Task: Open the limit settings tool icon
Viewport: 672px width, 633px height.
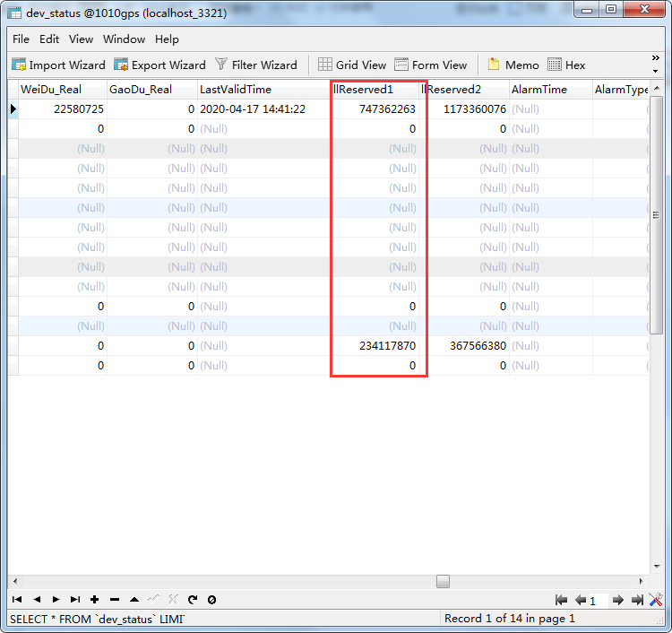Action: (x=656, y=600)
